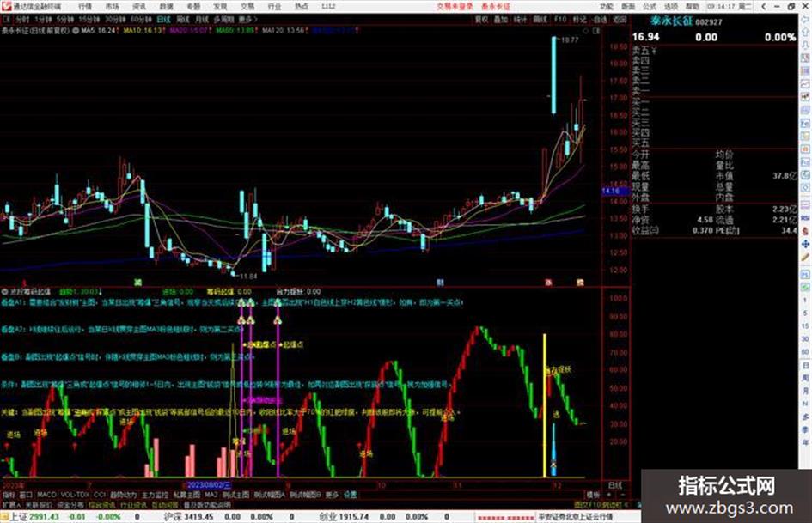812x523 pixels.
Task: Select the 趋势动力 indicator tab
Action: point(123,495)
